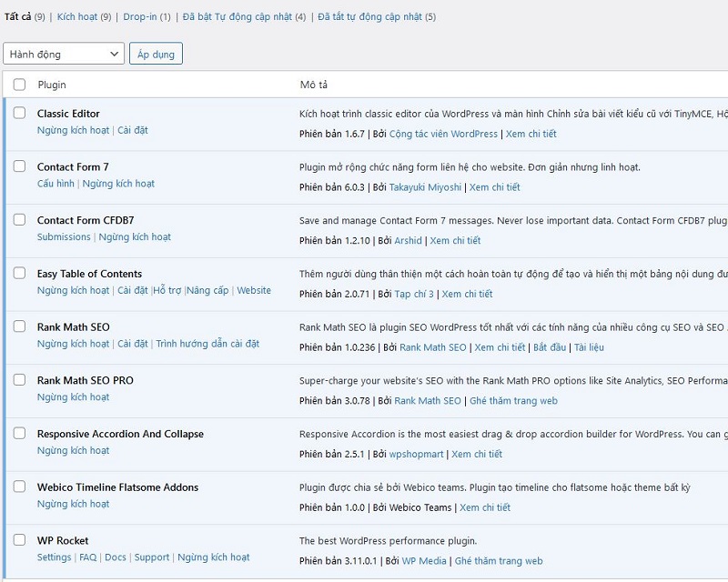Show the Tất cả (9) plugin filter
This screenshot has width=728, height=582.
pos(25,16)
